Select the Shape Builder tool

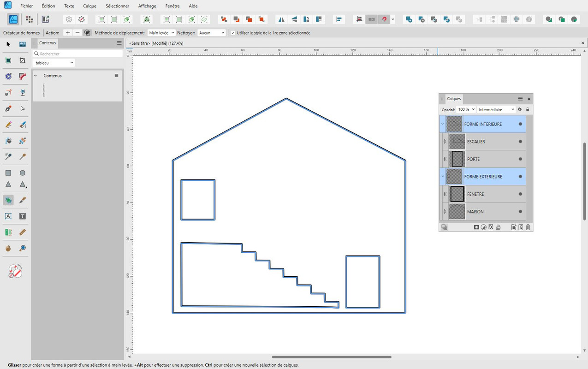pyautogui.click(x=8, y=200)
